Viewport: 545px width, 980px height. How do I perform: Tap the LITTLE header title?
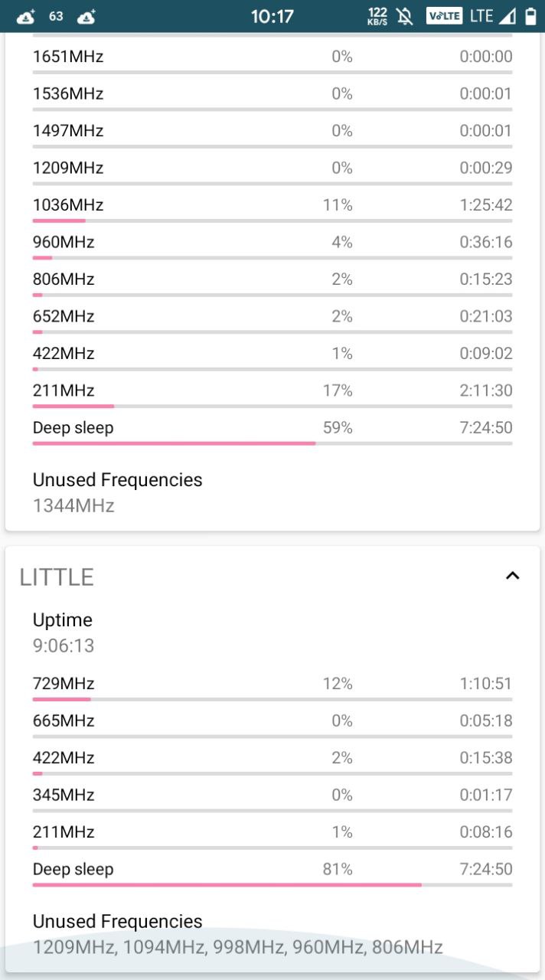click(57, 577)
